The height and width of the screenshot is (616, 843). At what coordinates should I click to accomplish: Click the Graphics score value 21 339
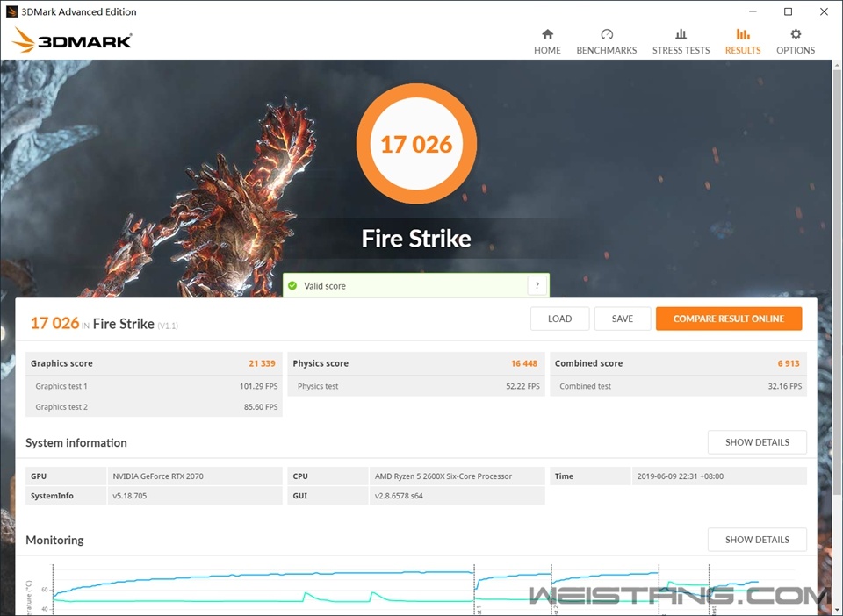263,363
